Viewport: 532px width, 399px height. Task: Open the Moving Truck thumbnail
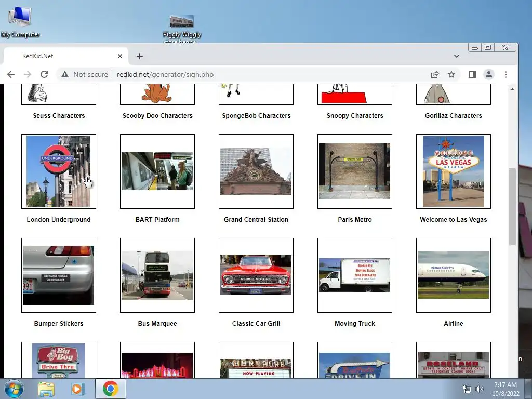355,275
